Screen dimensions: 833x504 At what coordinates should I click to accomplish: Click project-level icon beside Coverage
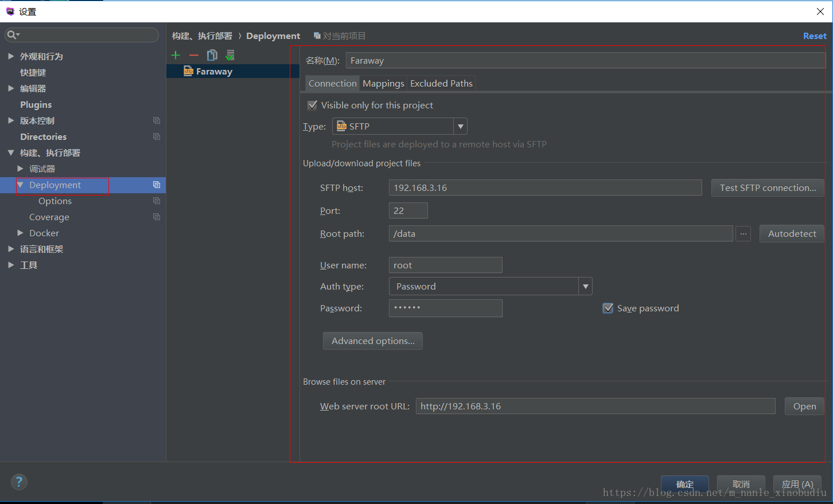click(x=157, y=217)
